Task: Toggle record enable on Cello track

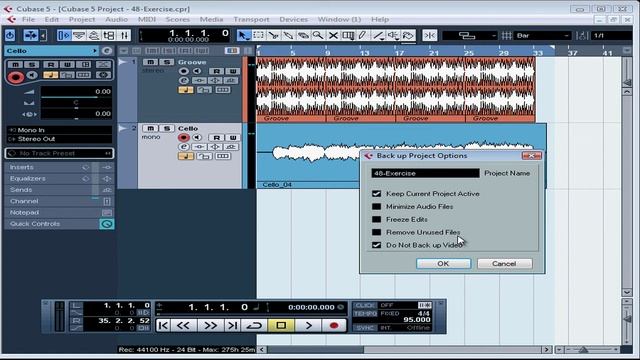Action: [x=184, y=138]
